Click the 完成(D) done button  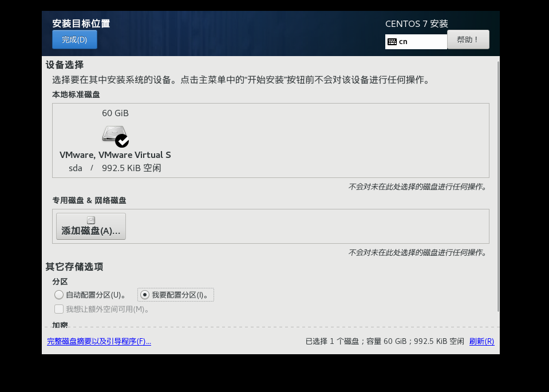tap(74, 39)
